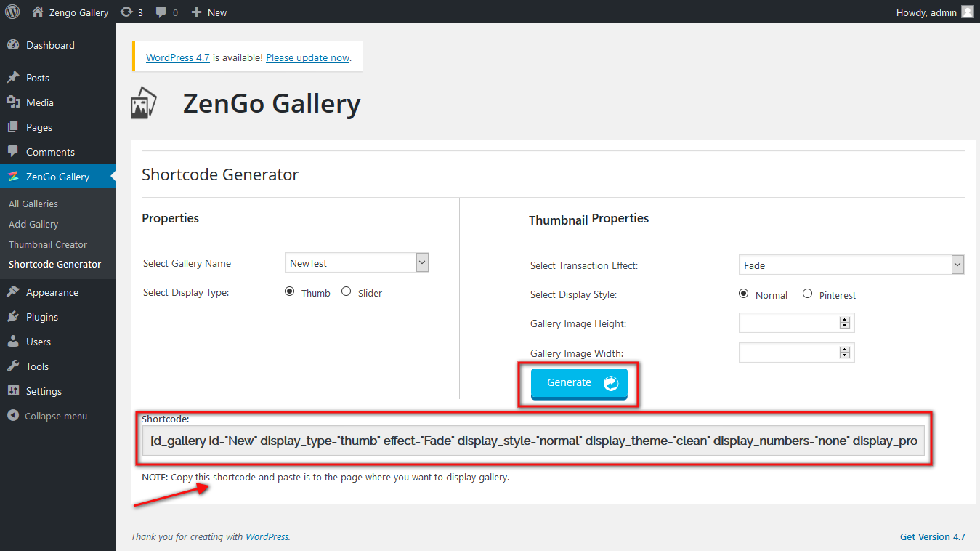Open the Tools menu label

(x=38, y=366)
